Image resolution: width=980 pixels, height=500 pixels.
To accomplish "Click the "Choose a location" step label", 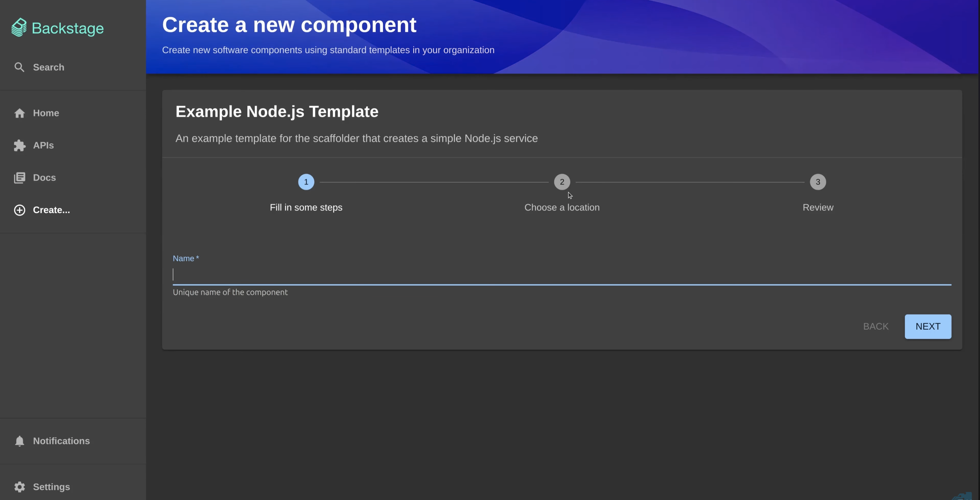I will 561,207.
